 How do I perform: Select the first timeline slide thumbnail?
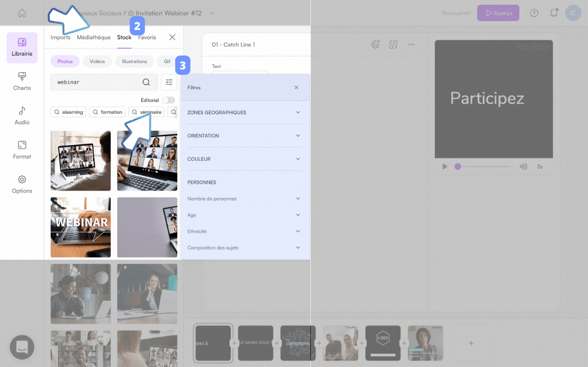point(214,343)
